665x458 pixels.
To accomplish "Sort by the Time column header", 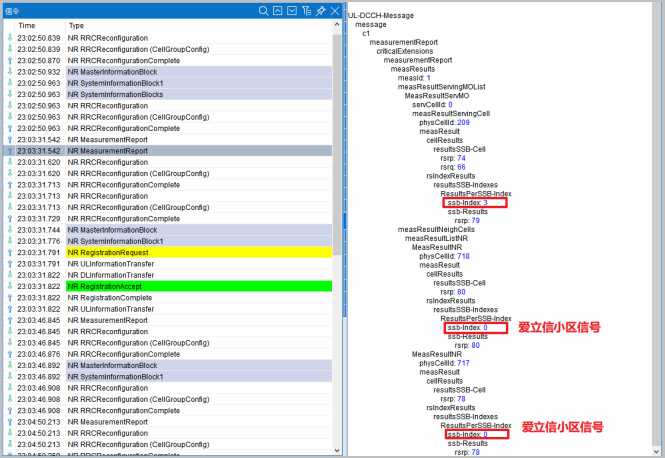I will 27,25.
